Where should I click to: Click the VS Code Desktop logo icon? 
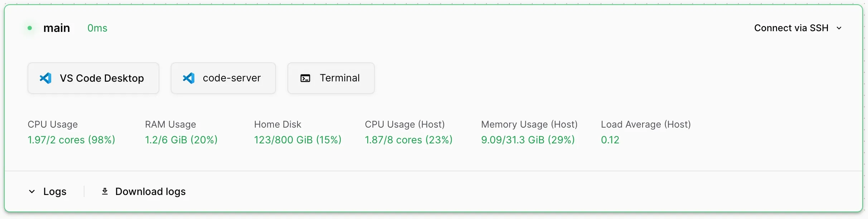coord(45,78)
